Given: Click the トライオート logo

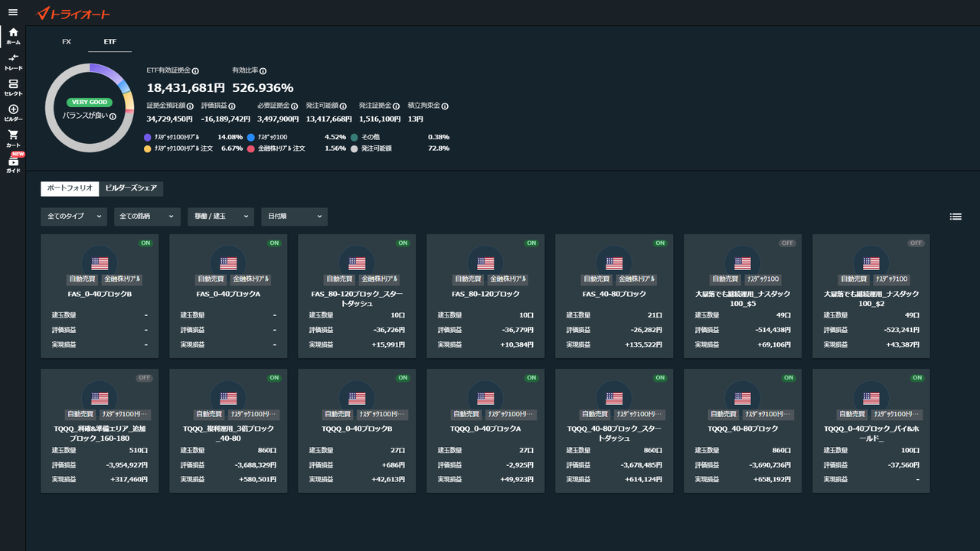Looking at the screenshot, I should pos(73,13).
